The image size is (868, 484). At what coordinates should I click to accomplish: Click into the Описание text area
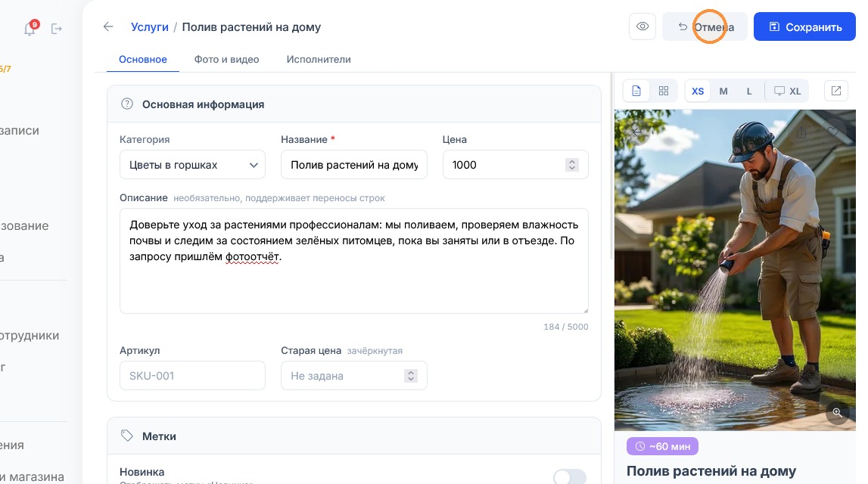click(353, 261)
